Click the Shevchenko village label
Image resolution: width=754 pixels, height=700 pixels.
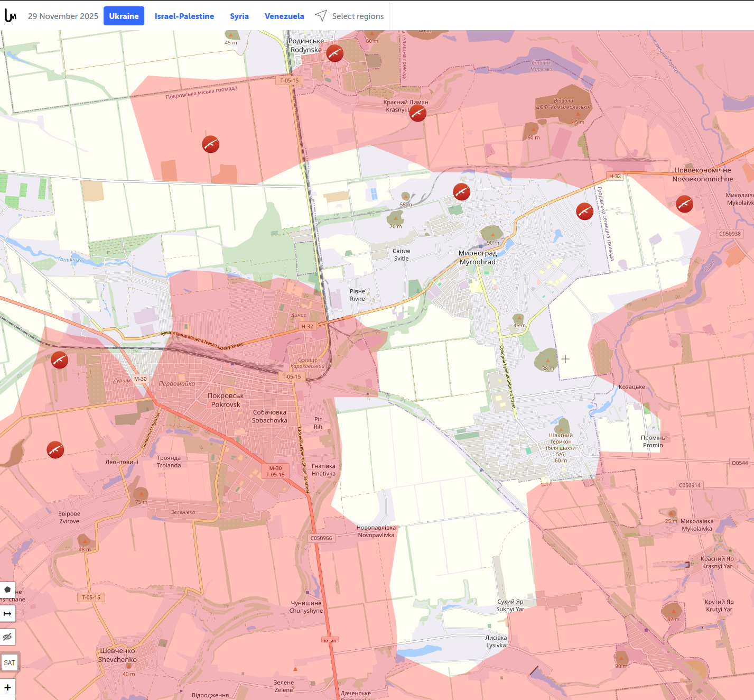click(117, 655)
